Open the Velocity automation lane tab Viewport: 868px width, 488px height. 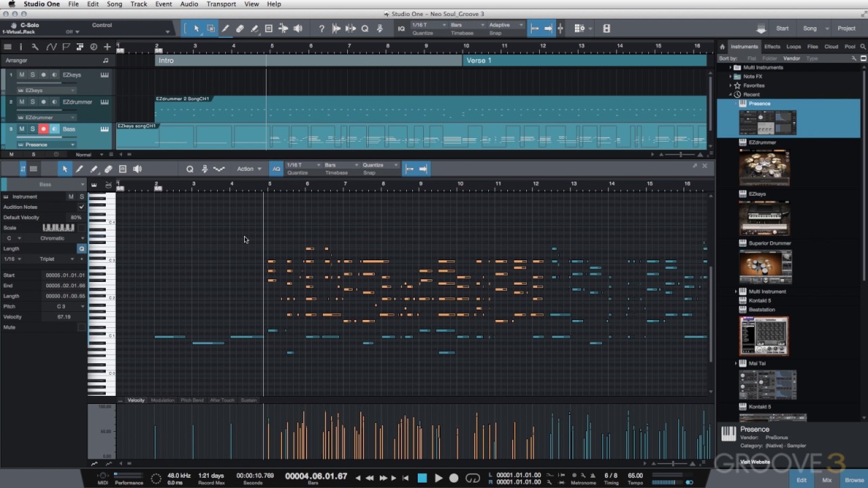[x=136, y=400]
